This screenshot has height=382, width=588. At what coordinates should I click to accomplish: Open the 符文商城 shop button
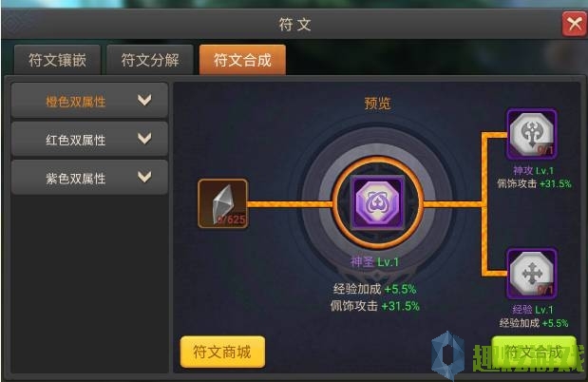(x=222, y=352)
